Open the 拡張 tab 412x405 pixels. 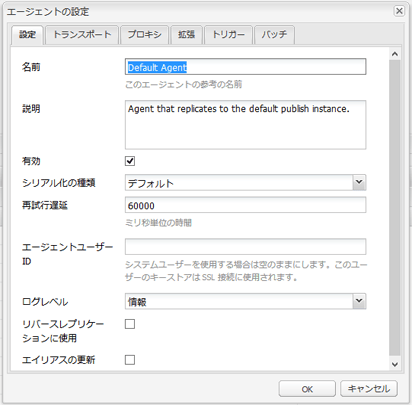pyautogui.click(x=186, y=35)
